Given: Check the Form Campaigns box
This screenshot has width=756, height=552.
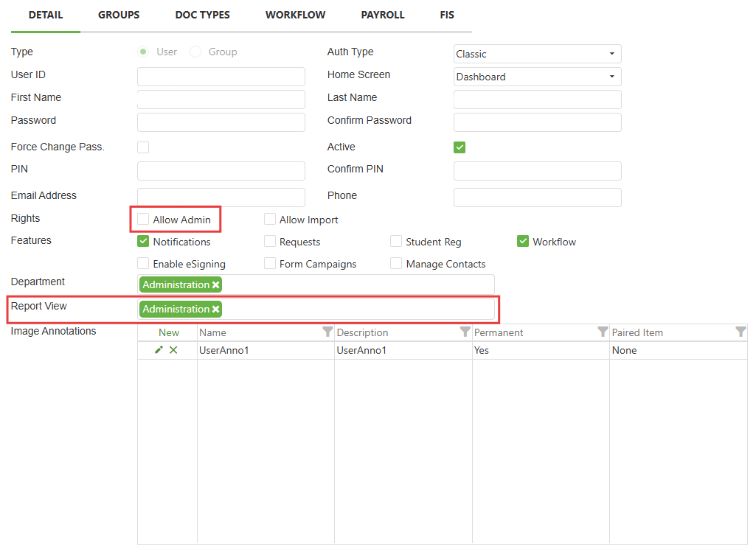Looking at the screenshot, I should (x=270, y=263).
